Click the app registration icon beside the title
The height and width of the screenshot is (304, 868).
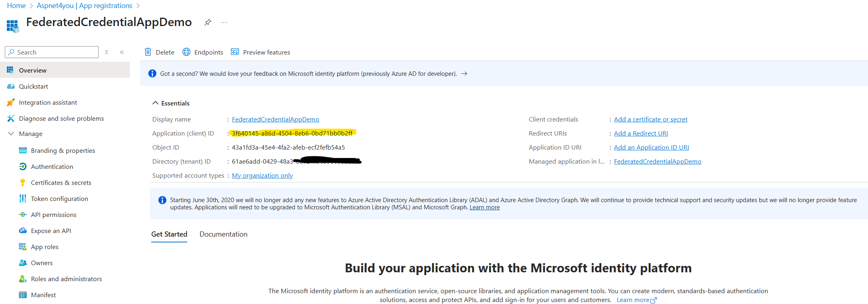click(x=13, y=26)
